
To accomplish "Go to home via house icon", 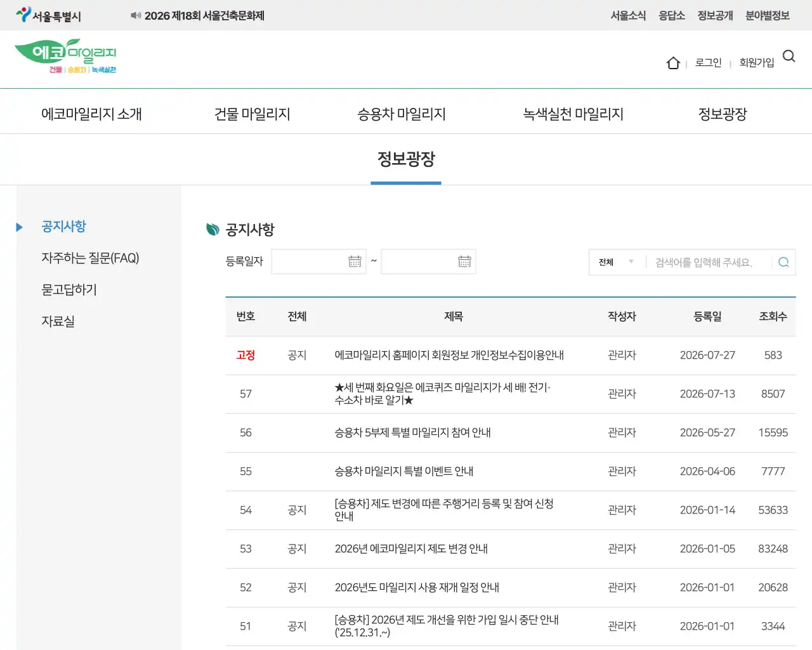I will tap(673, 63).
